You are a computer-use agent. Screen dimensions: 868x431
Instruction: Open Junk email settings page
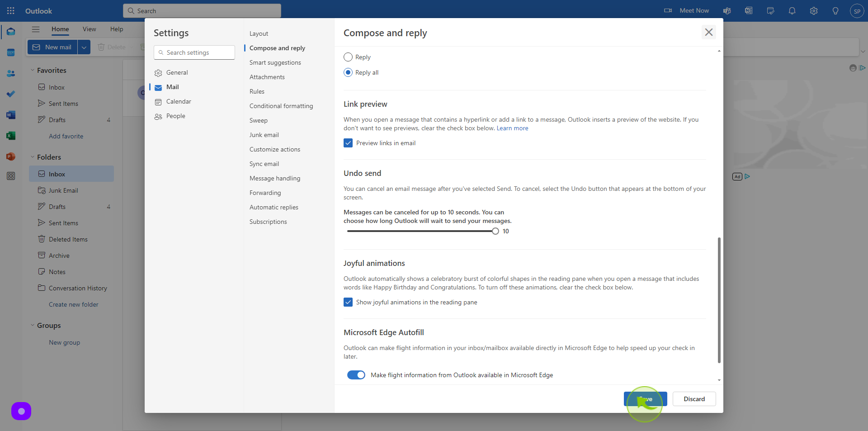264,135
